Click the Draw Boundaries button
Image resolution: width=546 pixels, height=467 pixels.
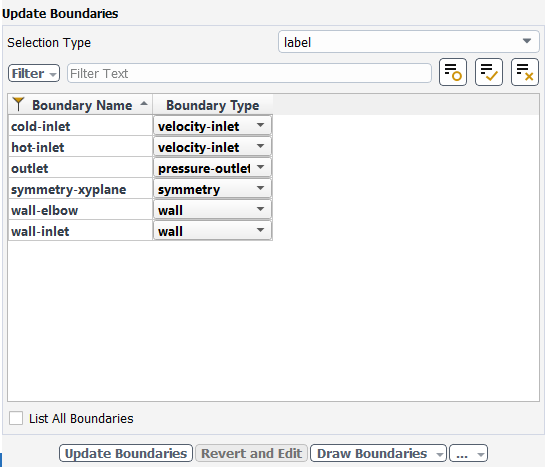tap(378, 453)
